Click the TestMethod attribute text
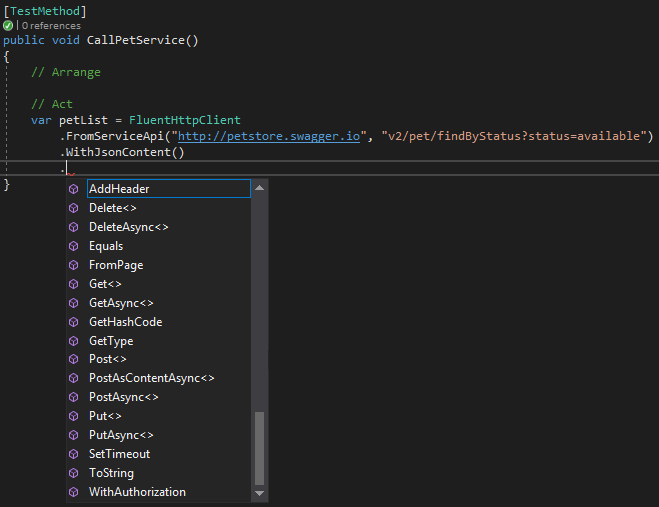The height and width of the screenshot is (507, 659). [x=45, y=11]
